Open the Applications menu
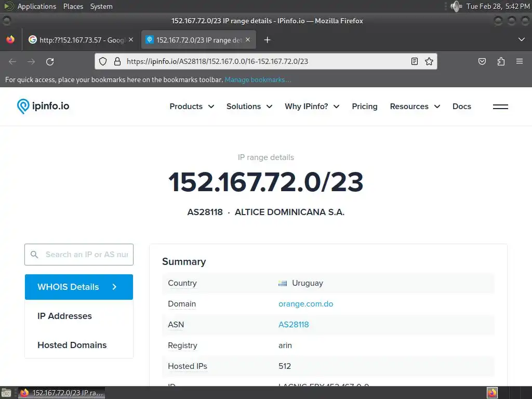This screenshot has width=532, height=399. (x=37, y=6)
